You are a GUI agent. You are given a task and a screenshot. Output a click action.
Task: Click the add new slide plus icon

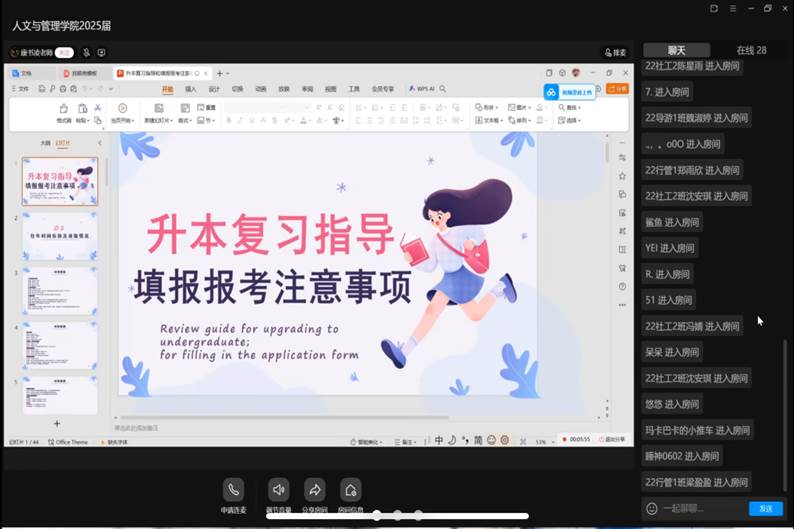56,424
